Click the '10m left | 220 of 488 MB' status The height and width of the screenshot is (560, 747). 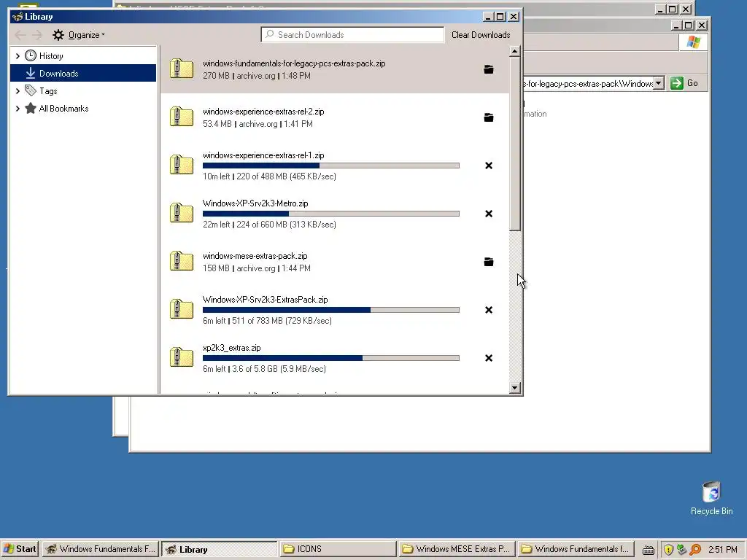tap(269, 176)
